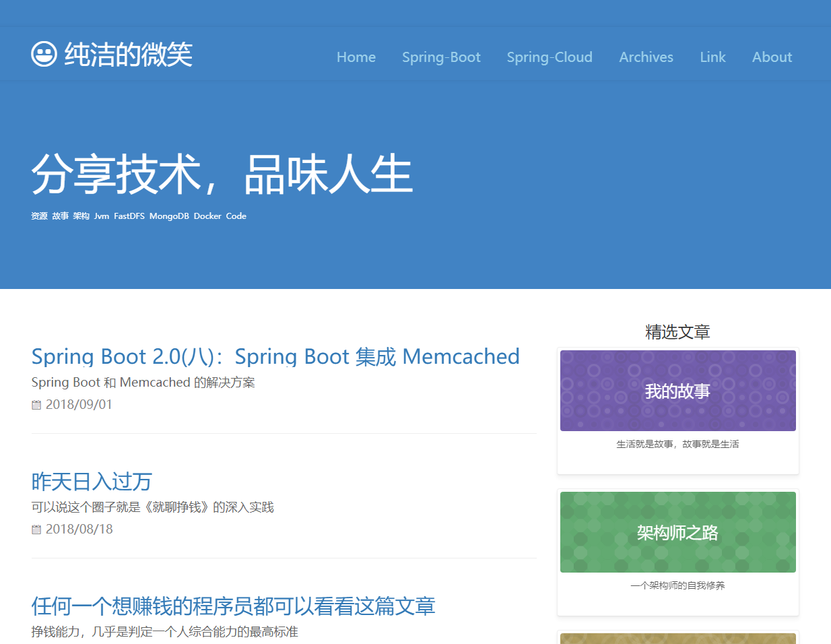Select the Docker tag
The width and height of the screenshot is (831, 644).
point(207,216)
